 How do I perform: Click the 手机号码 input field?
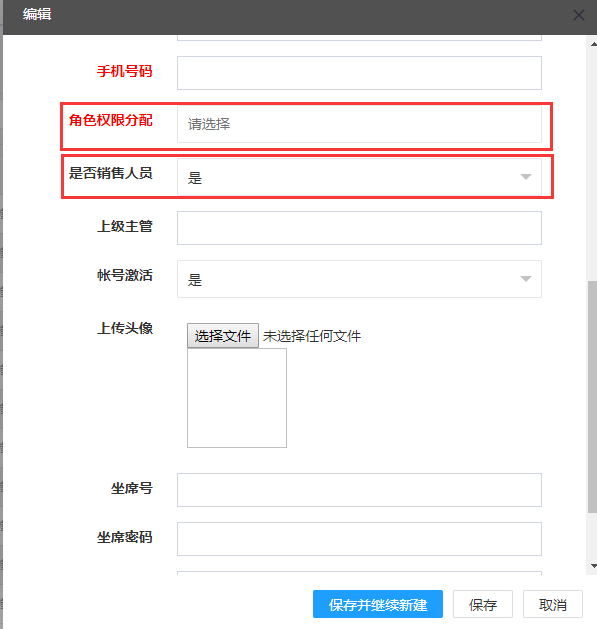point(359,73)
